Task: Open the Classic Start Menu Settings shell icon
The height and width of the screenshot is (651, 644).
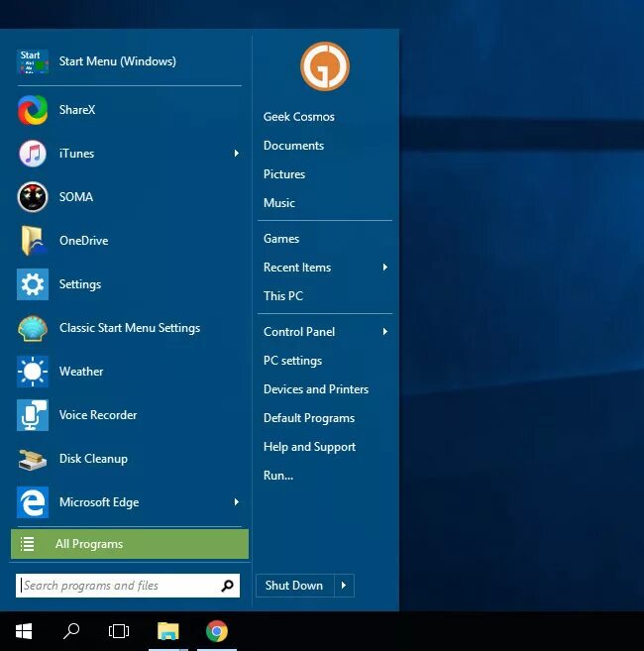Action: 33,328
